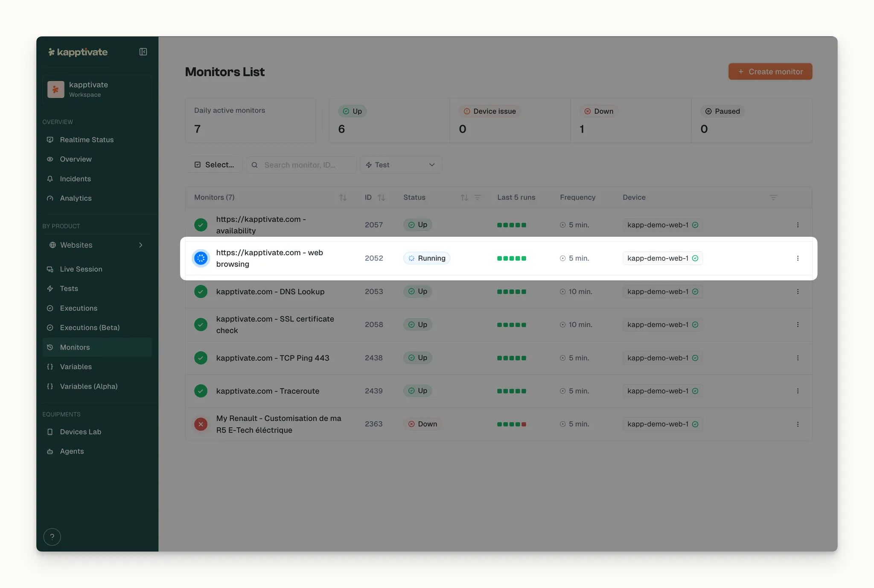Sort the Status column
Image resolution: width=874 pixels, height=588 pixels.
(464, 198)
